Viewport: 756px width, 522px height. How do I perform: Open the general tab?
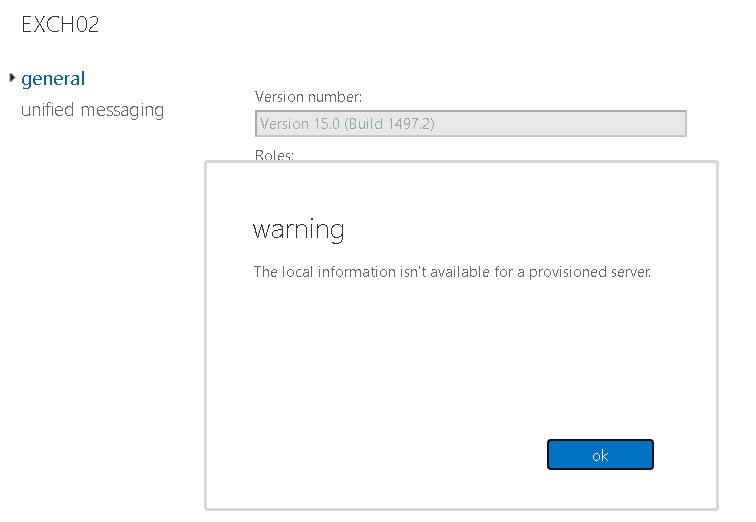click(53, 79)
